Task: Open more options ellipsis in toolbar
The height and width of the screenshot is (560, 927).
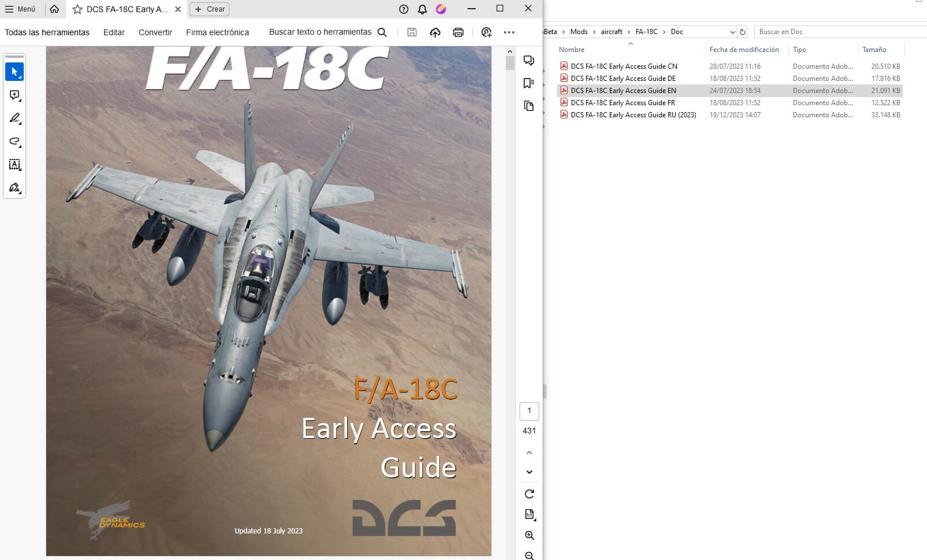Action: tap(509, 32)
